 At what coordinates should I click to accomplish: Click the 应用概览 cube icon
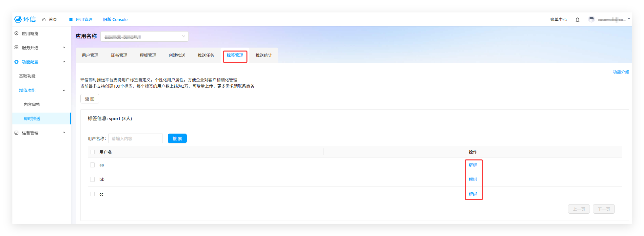pyautogui.click(x=16, y=33)
